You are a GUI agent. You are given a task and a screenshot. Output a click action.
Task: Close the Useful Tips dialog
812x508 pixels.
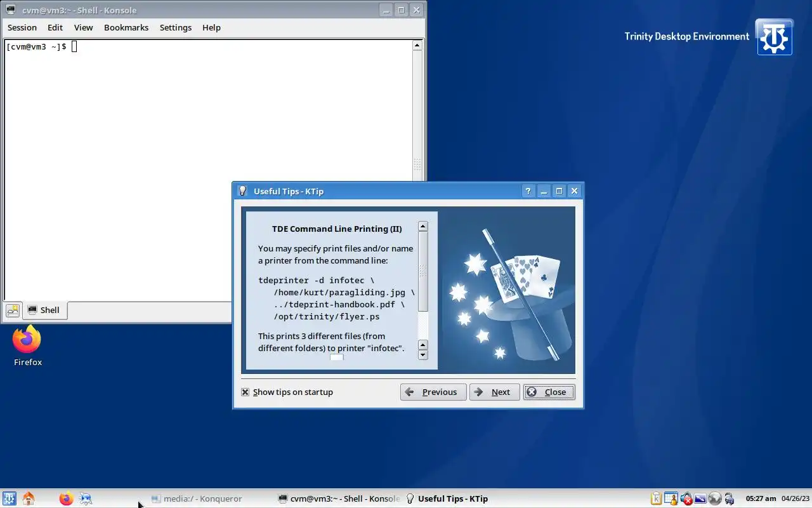(x=549, y=392)
